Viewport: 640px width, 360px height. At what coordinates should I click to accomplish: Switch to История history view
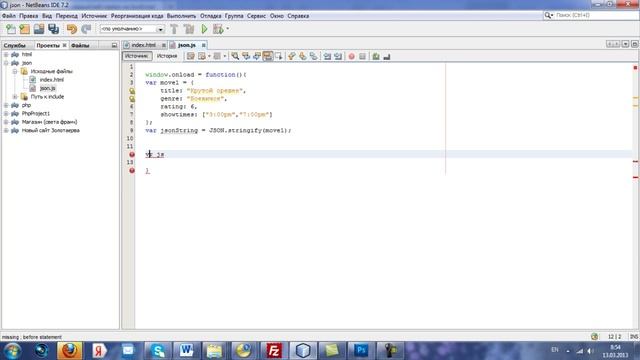point(167,56)
